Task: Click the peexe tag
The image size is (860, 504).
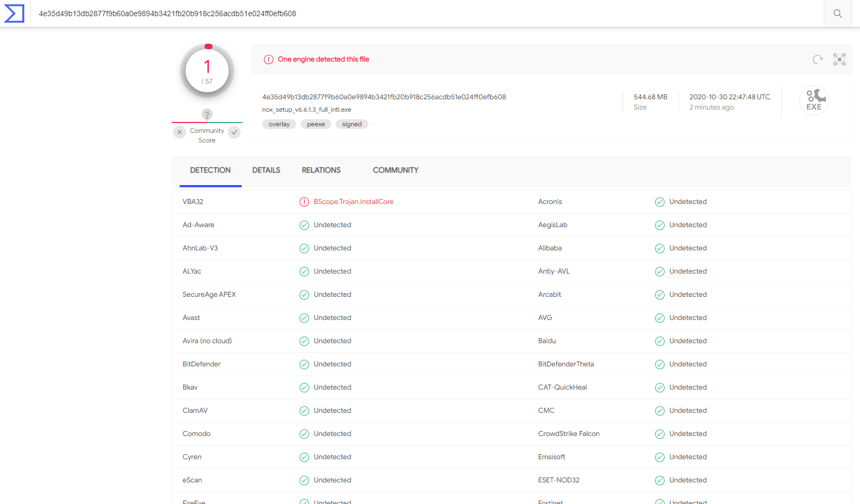Action: click(316, 124)
